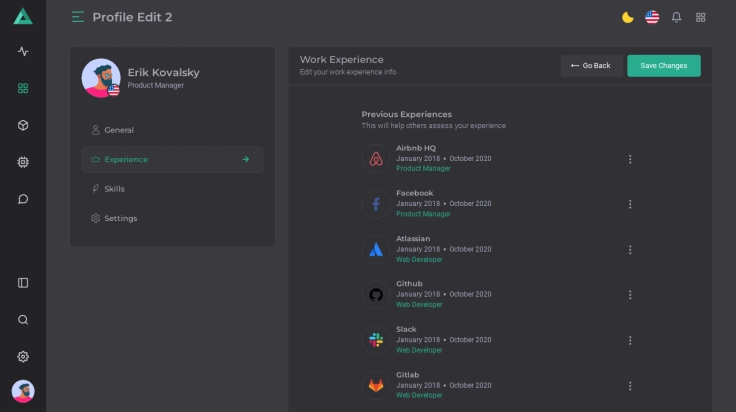Open the dashboard grid icon in sidebar
Image resolution: width=736 pixels, height=412 pixels.
(x=23, y=88)
